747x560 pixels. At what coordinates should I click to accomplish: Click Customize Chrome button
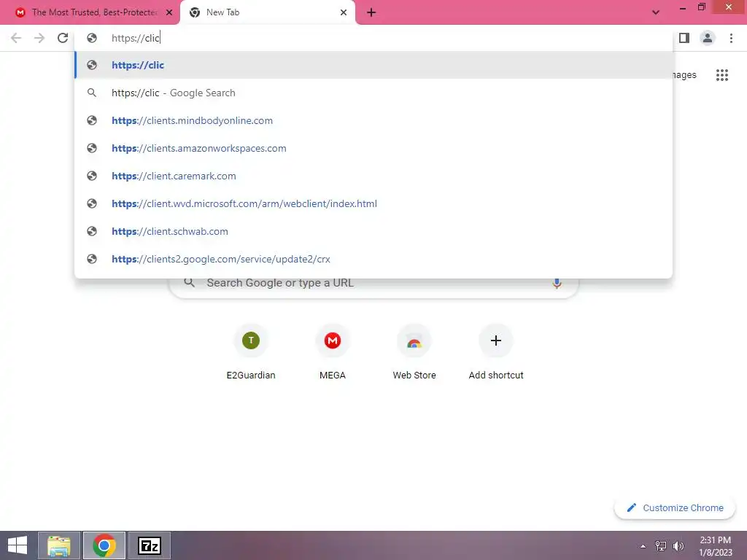[x=675, y=508]
